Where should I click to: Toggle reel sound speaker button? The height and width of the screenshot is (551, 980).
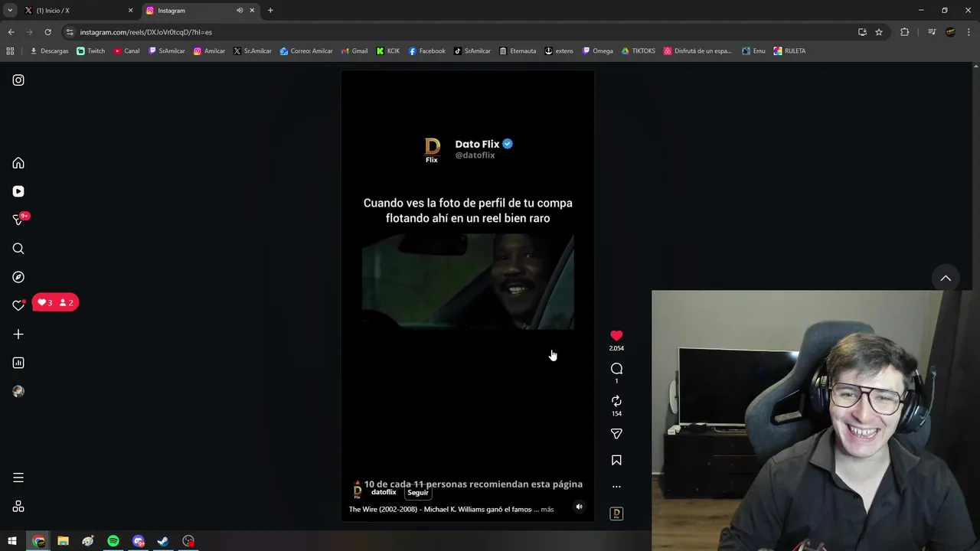point(579,507)
